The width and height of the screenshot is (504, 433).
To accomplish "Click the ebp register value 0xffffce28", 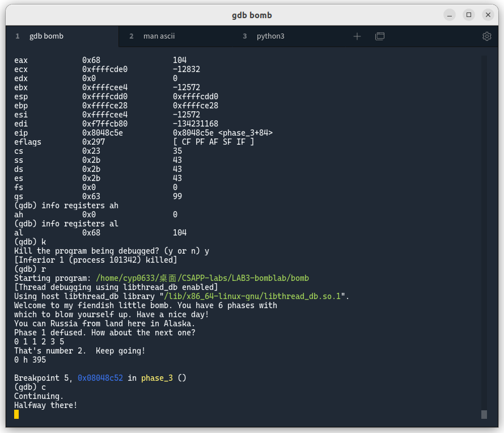I will [x=105, y=106].
